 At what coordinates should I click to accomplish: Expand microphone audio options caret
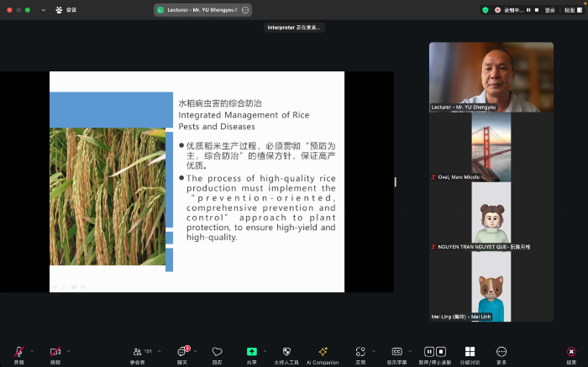[x=32, y=351]
